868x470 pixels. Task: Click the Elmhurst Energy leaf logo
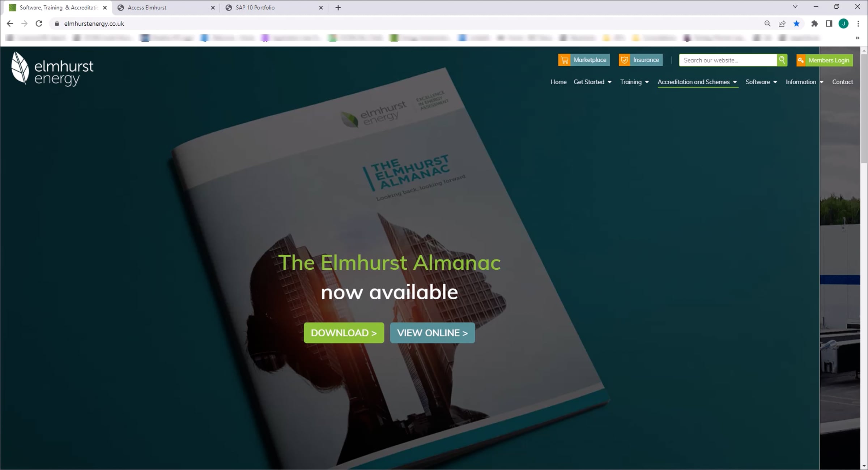pyautogui.click(x=21, y=68)
